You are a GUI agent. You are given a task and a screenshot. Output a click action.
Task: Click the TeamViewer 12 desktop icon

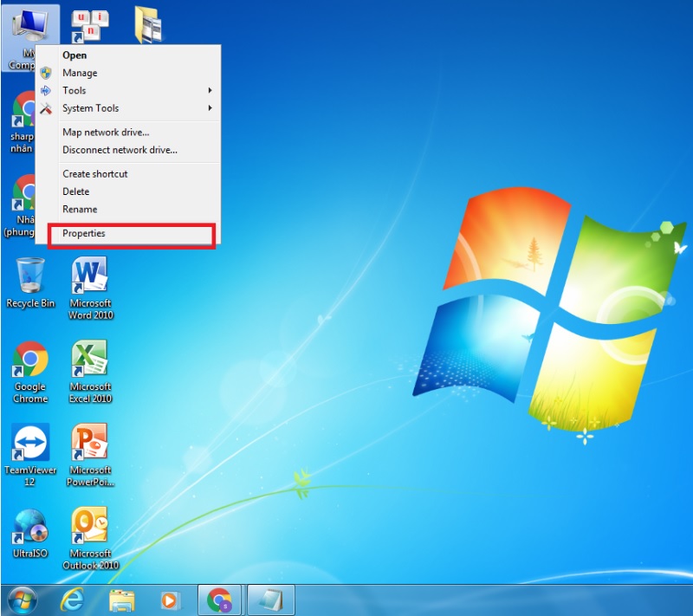(30, 445)
